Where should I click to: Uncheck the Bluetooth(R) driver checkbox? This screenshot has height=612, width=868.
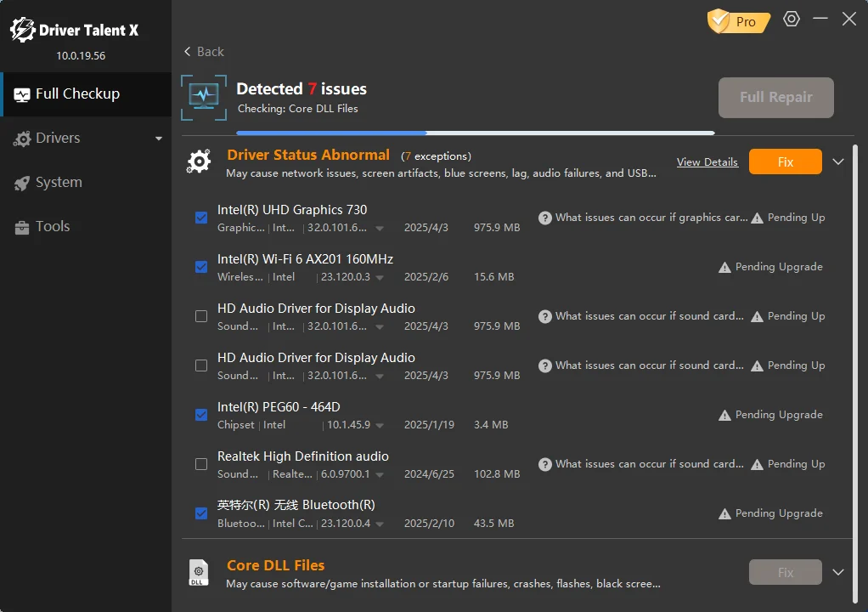[x=201, y=513]
